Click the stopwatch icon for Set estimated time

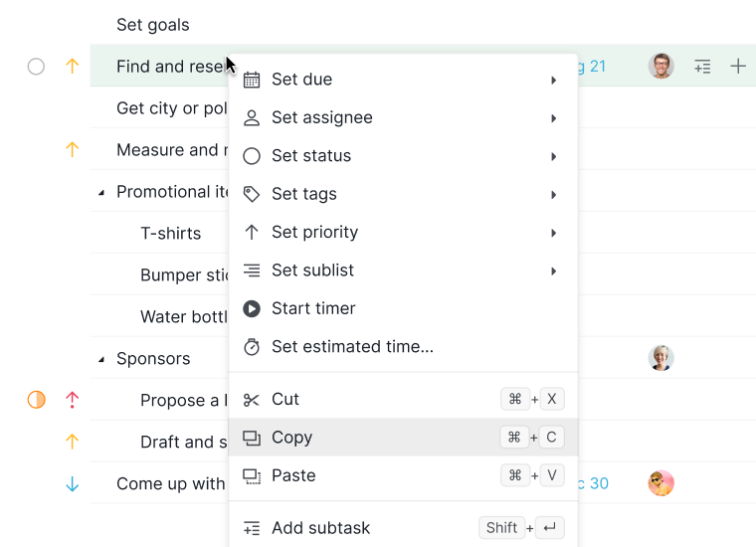coord(252,346)
